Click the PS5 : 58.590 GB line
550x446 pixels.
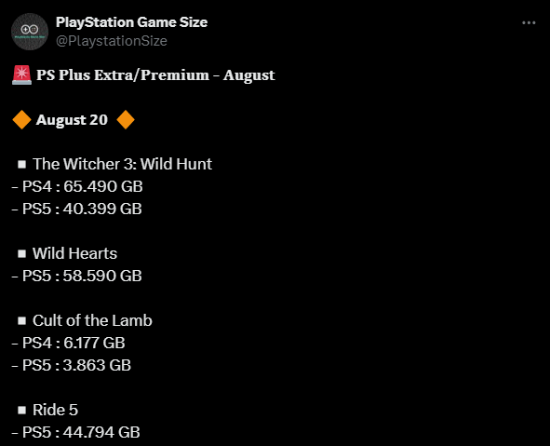tap(77, 276)
